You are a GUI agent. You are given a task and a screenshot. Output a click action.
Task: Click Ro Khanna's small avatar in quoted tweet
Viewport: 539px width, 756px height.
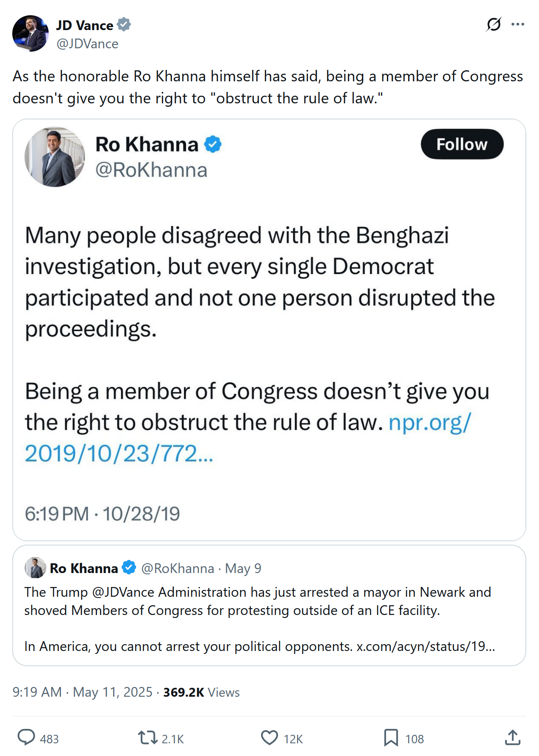click(35, 568)
